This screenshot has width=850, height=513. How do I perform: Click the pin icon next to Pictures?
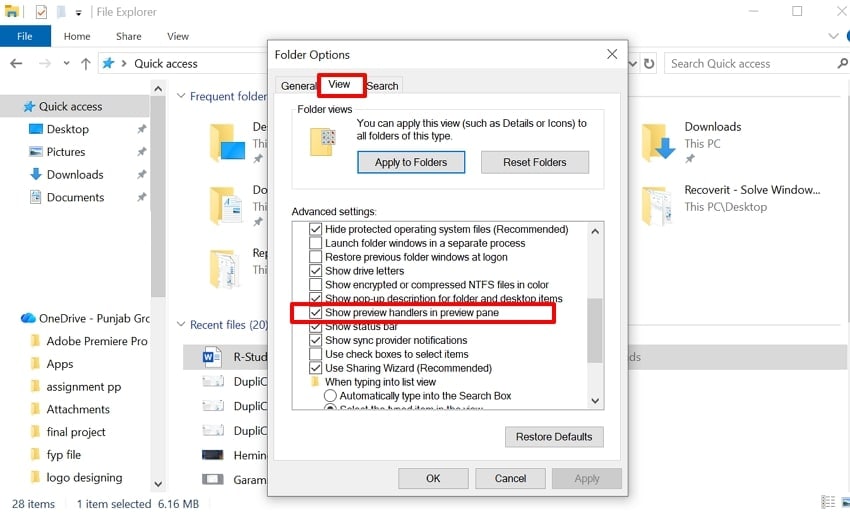(141, 152)
